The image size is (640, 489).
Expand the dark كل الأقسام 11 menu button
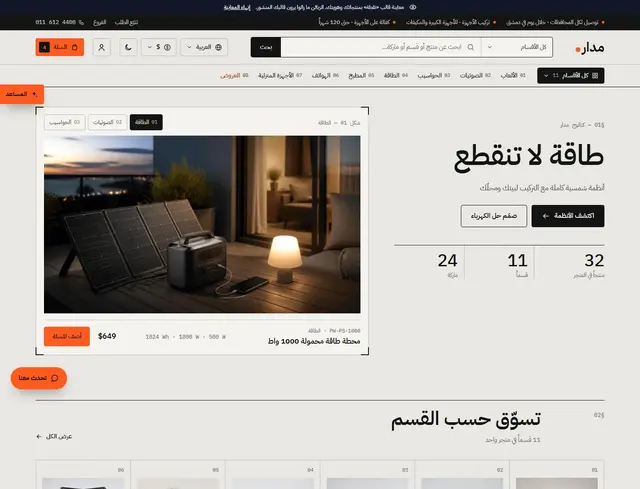(x=571, y=76)
